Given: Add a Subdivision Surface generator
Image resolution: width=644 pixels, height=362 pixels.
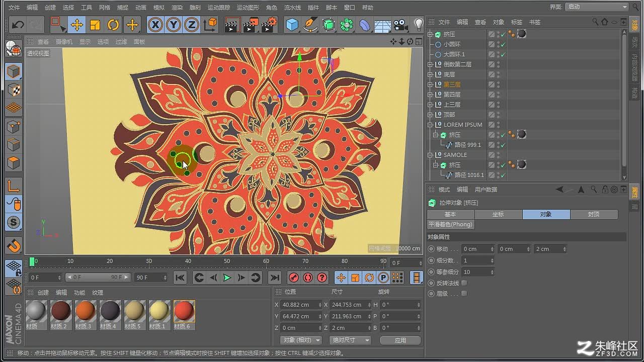Looking at the screenshot, I should [x=329, y=25].
